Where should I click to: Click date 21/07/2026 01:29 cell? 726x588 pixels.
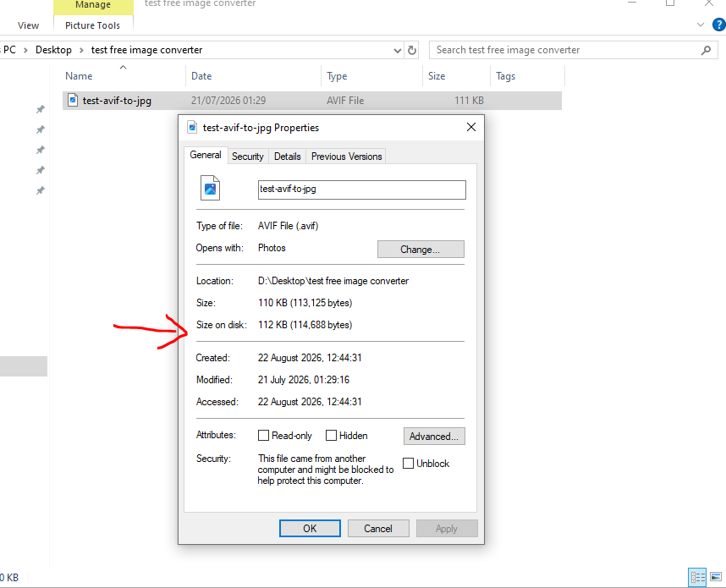[x=228, y=101]
